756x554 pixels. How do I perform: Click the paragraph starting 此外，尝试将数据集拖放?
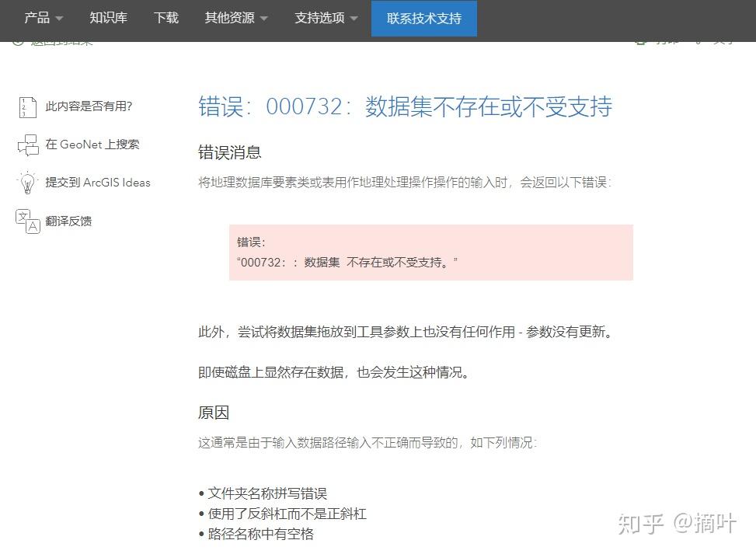(x=406, y=332)
